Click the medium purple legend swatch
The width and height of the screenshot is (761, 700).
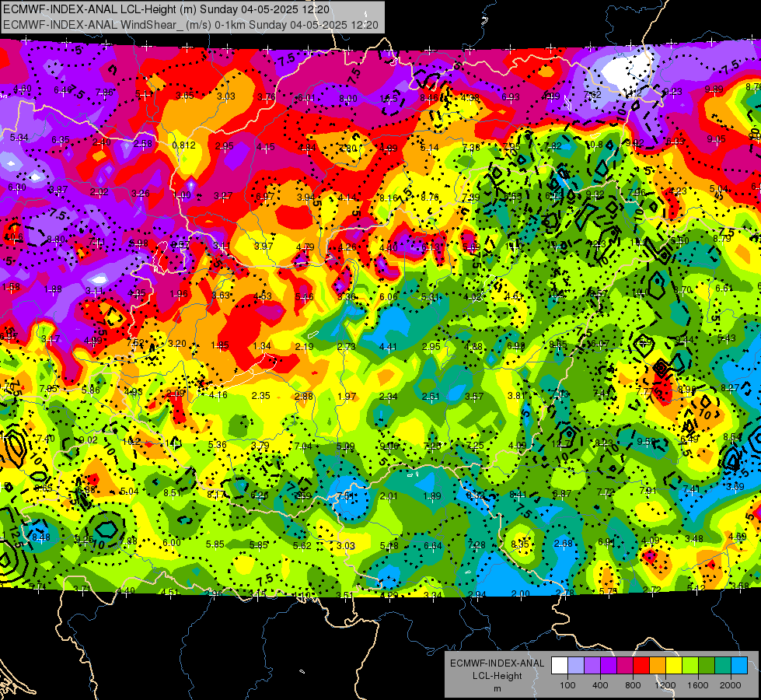click(592, 666)
